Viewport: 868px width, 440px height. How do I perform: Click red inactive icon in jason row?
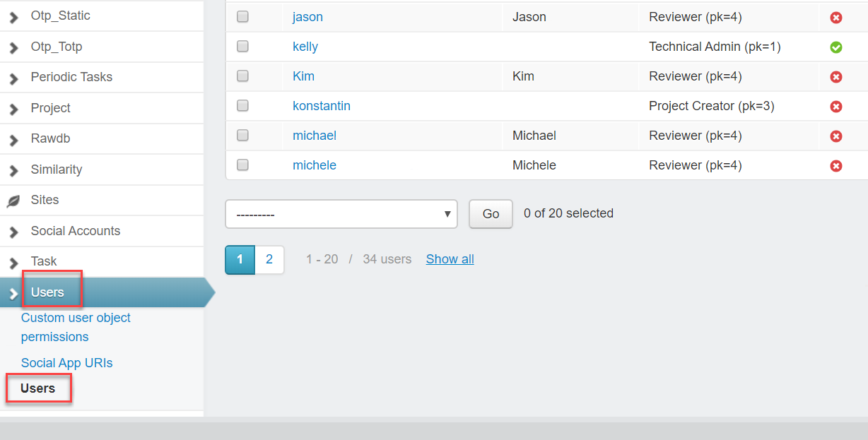(x=835, y=18)
